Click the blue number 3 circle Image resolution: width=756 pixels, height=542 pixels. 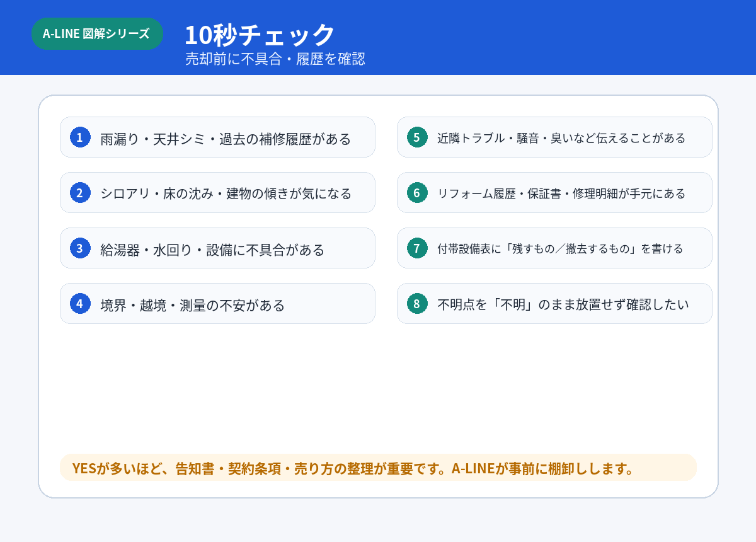pos(80,248)
